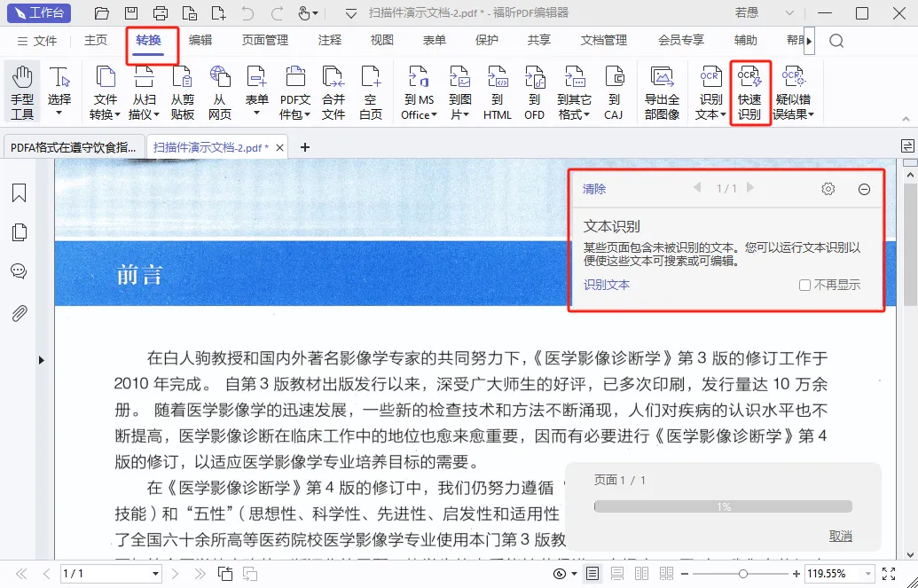This screenshot has height=588, width=918.
Task: Collapse the notification panel via minus button
Action: click(x=864, y=188)
